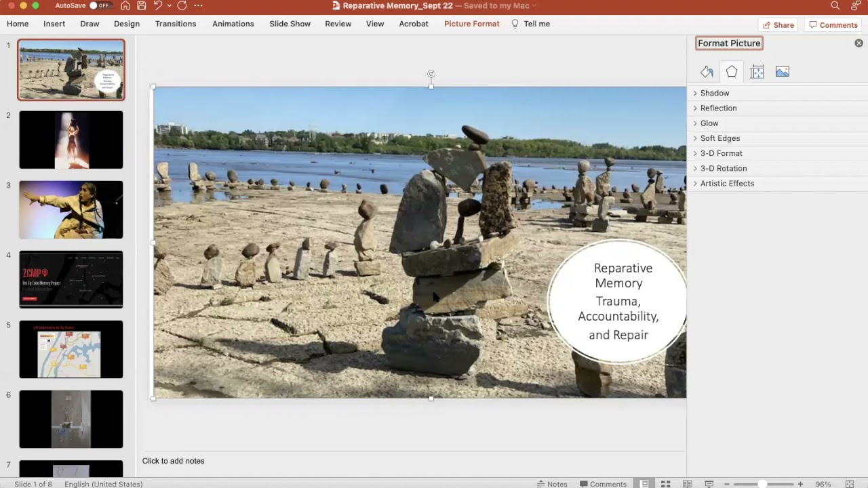Search the presentation with the magnifier icon

[x=835, y=5]
